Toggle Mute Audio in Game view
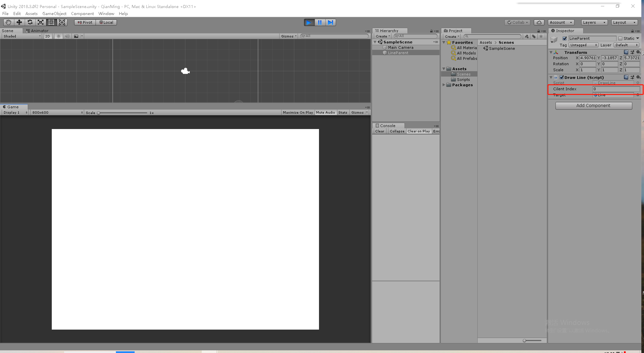 (325, 112)
